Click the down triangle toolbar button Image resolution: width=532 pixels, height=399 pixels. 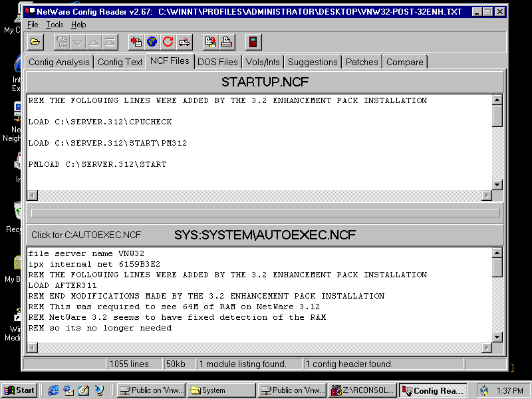[78, 42]
